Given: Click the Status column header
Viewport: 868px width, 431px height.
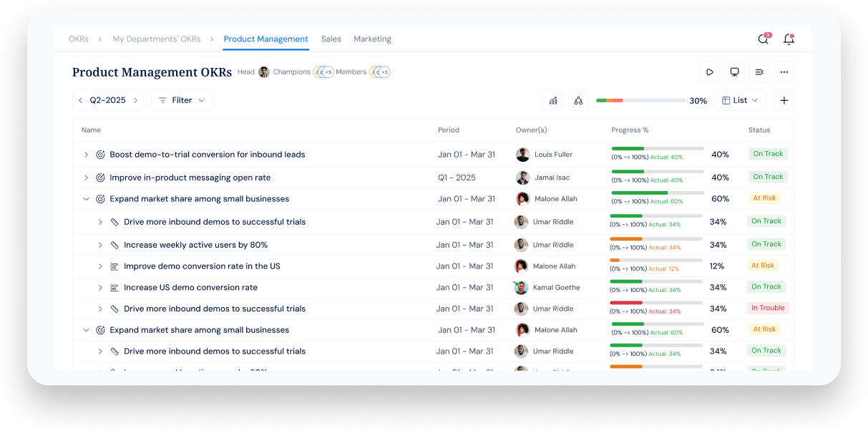Looking at the screenshot, I should point(759,130).
